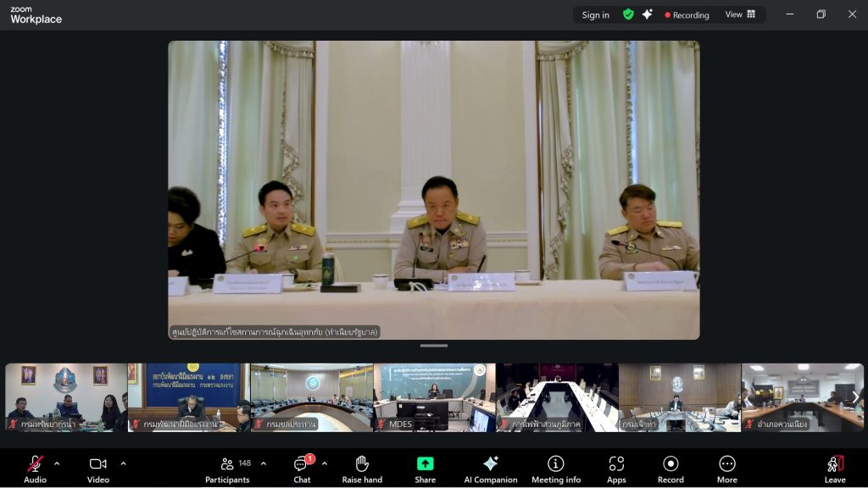Click the Sign in button
The height and width of the screenshot is (488, 868).
coord(595,14)
